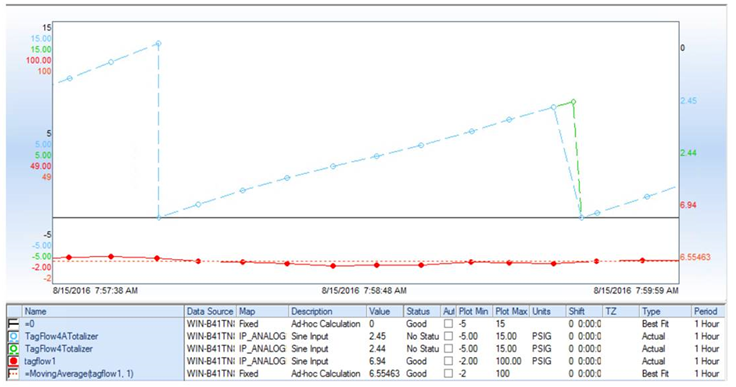Click the Map column header
The image size is (736, 387).
(x=262, y=311)
